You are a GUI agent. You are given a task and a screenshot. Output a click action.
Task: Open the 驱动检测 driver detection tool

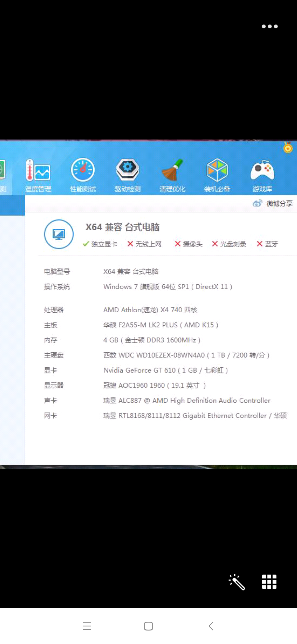click(128, 175)
